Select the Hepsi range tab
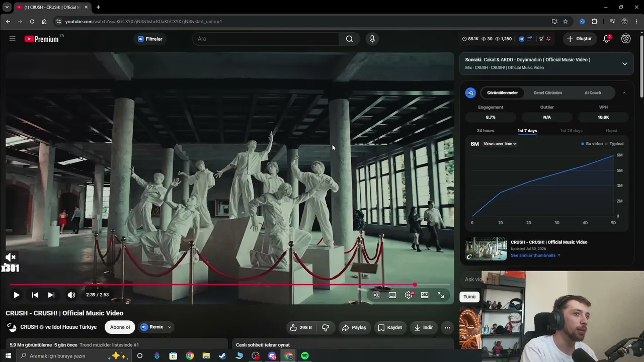644x362 pixels. pos(611,131)
